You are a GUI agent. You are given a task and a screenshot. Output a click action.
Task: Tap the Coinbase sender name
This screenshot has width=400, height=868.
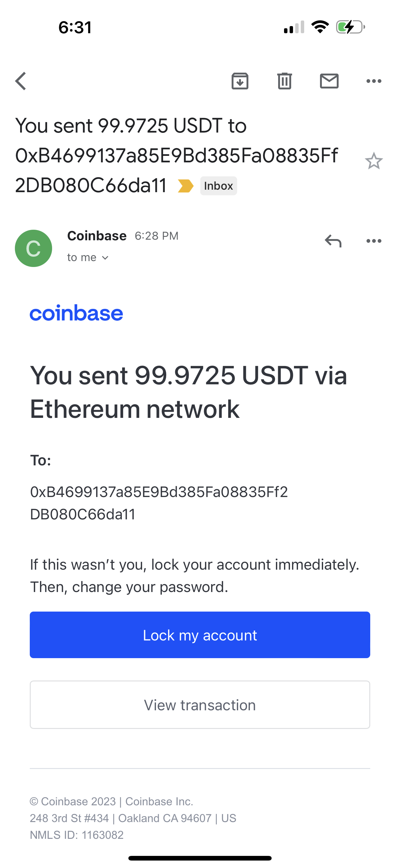[97, 236]
